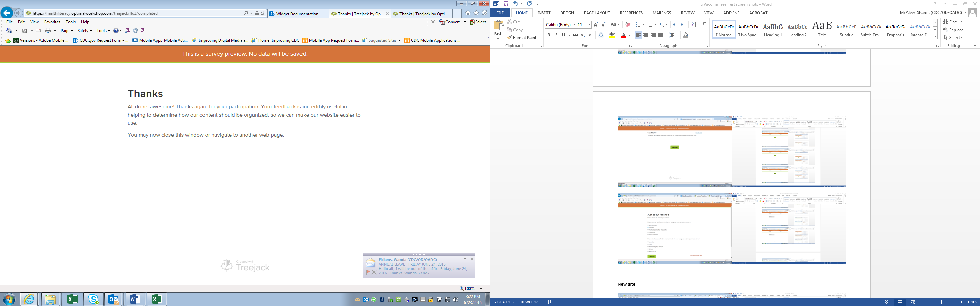The image size is (980, 306).
Task: Open the Internet Explorer favorites star
Action: [476, 13]
